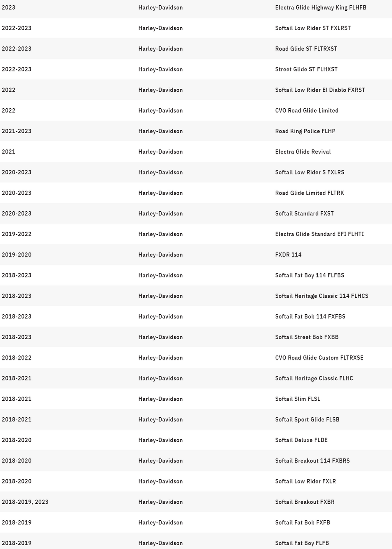Click Softail Fat Boy 114 FLFBS
Screen dimensions: 392x549
[310, 276]
